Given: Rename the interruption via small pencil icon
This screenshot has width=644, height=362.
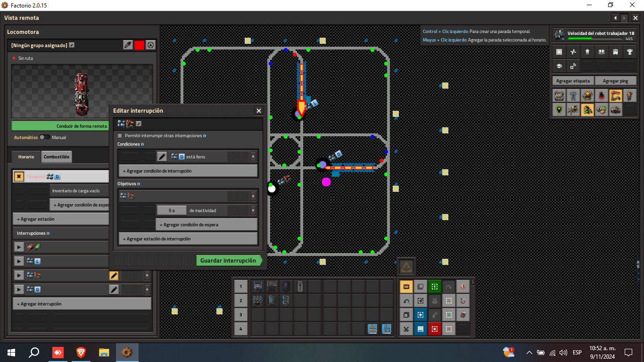Looking at the screenshot, I should (139, 123).
